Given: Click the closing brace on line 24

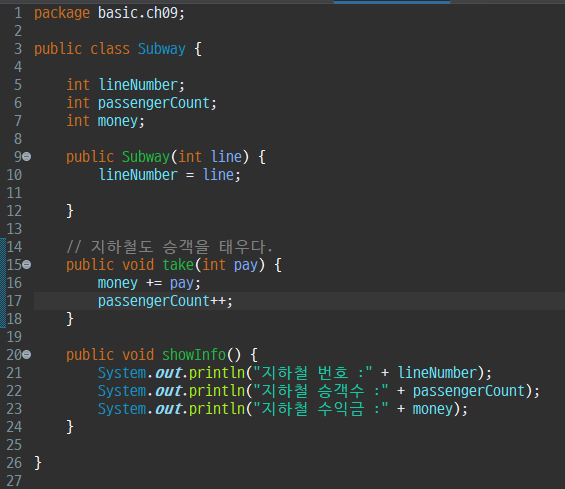Looking at the screenshot, I should pyautogui.click(x=70, y=427).
